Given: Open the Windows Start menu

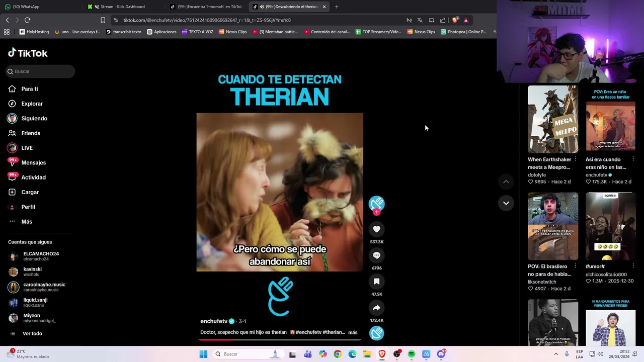Looking at the screenshot, I should pyautogui.click(x=203, y=354).
